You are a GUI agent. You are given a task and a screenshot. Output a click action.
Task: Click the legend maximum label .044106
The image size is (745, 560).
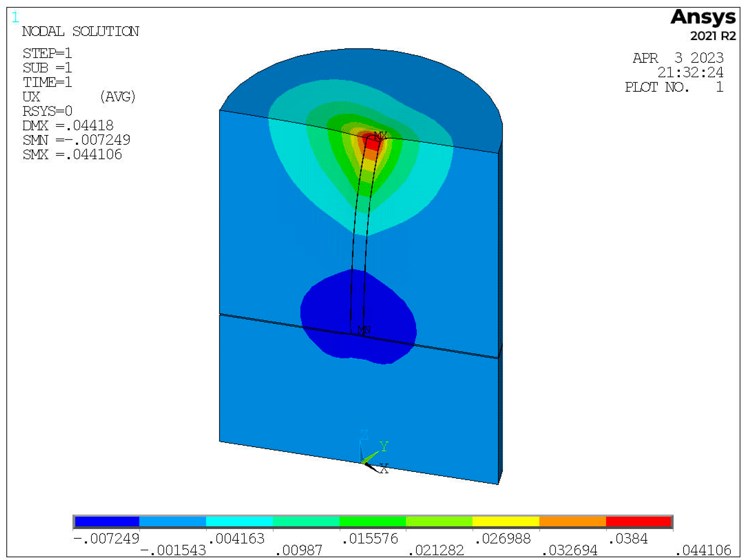click(x=703, y=550)
